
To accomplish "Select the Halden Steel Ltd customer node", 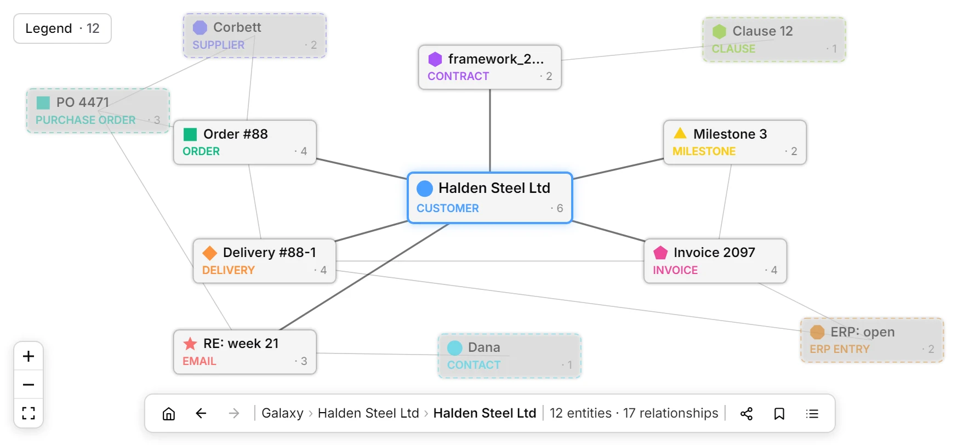I will tap(490, 198).
